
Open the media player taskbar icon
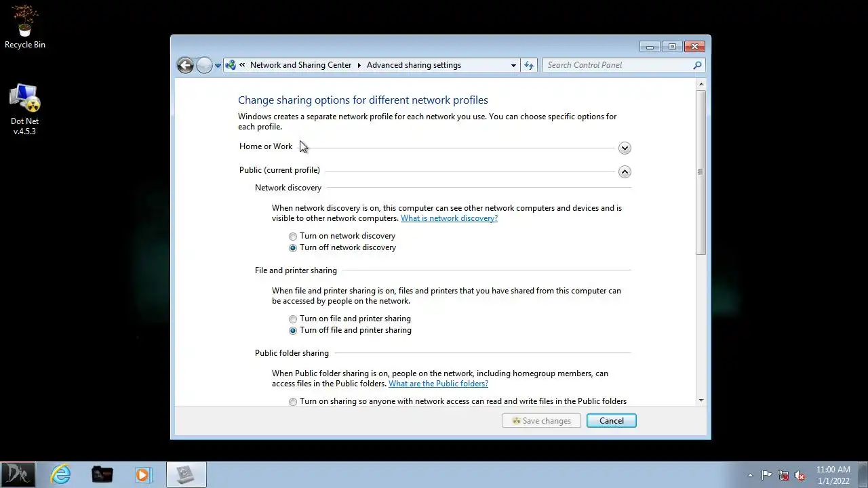pyautogui.click(x=143, y=474)
